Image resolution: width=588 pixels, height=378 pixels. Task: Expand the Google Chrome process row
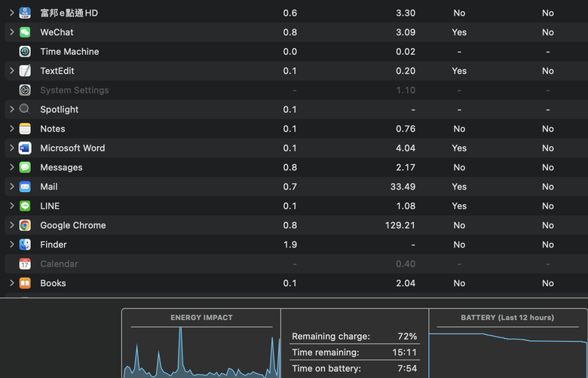[x=11, y=225]
